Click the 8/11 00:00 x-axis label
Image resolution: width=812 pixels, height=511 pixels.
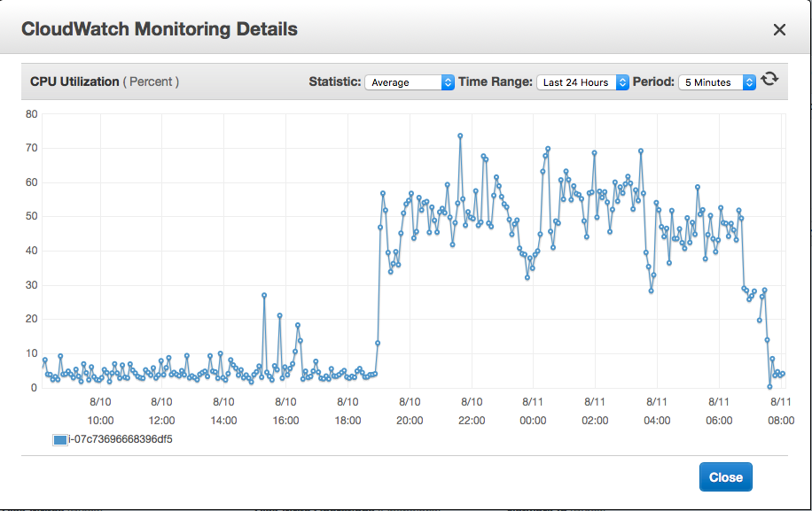click(533, 411)
